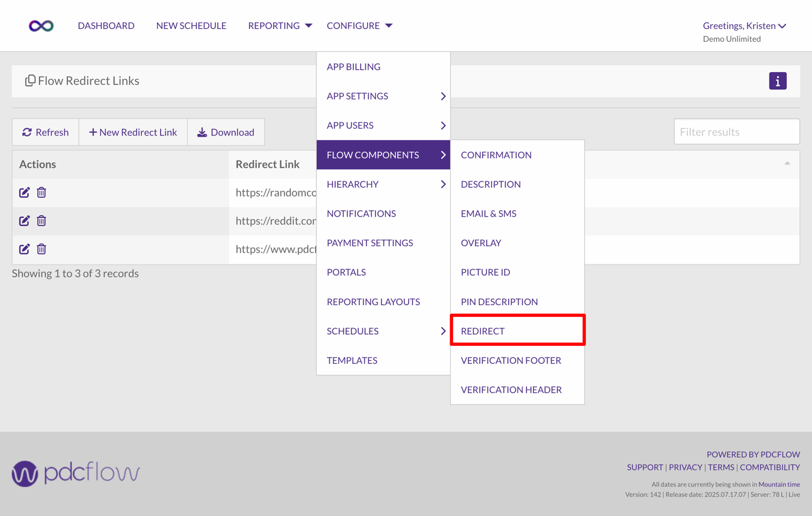Screen dimensions: 812x516
Task: Click the download icon on the Download button
Action: [x=203, y=132]
